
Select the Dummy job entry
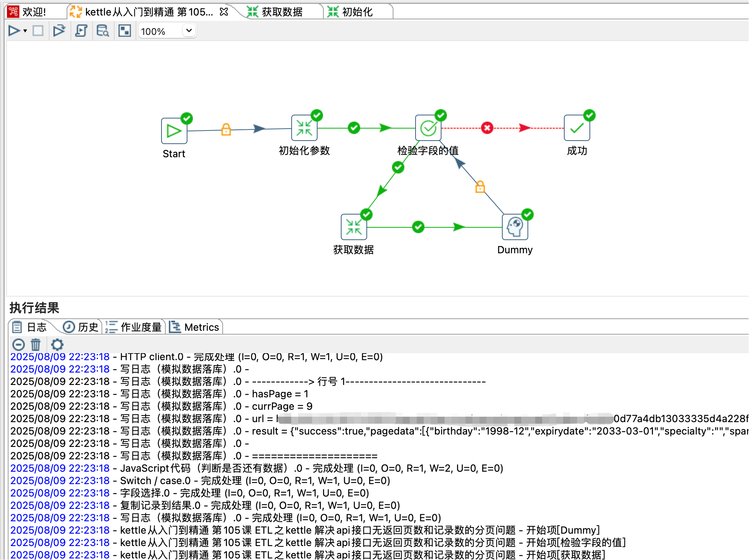point(515,227)
